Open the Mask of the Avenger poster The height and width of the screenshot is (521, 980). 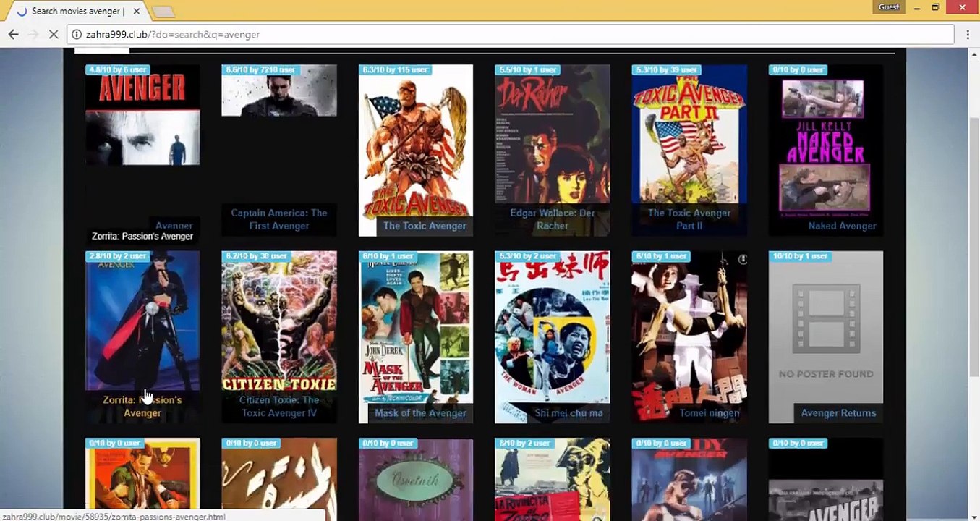[416, 336]
